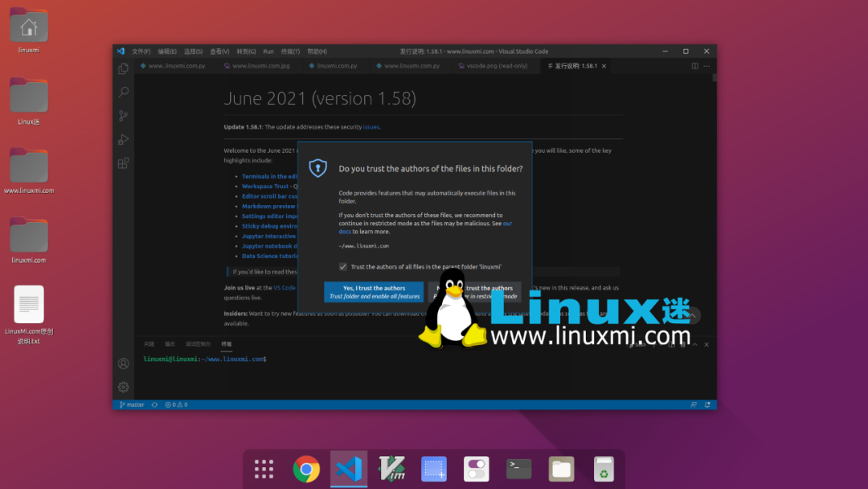
Task: Switch to the linuxmi.com.py tab
Action: click(x=337, y=66)
